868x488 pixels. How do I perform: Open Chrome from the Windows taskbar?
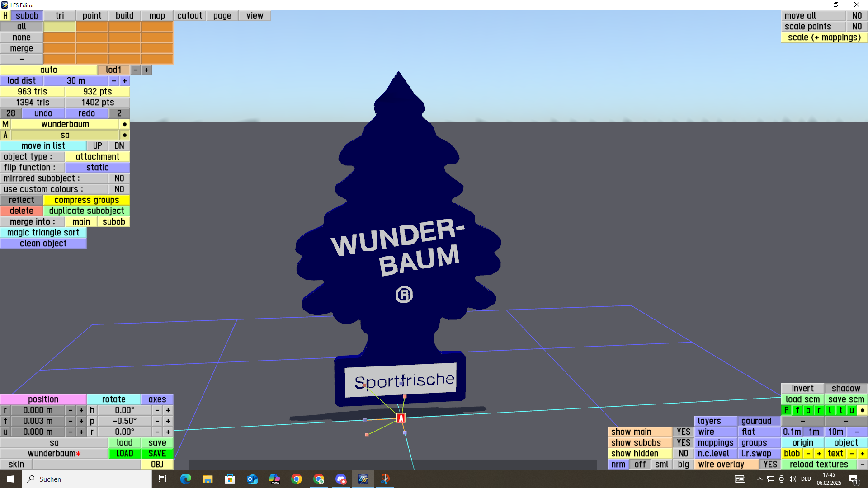pyautogui.click(x=297, y=479)
